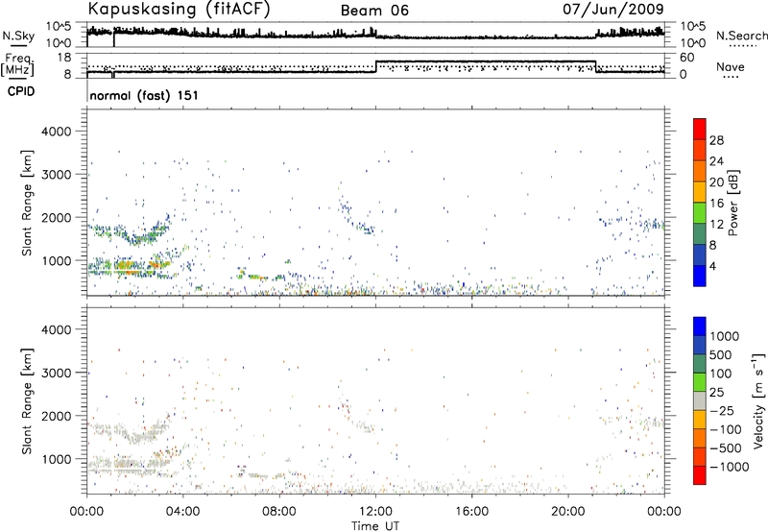Click the "20:00" time tick label
Viewport: 768px width, 532px height.
[567, 512]
